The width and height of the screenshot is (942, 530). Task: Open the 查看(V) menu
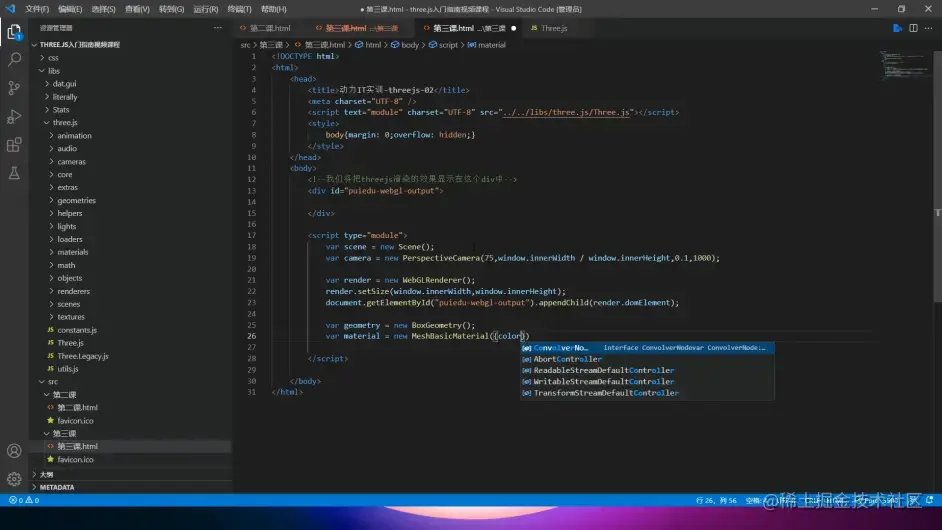(137, 9)
